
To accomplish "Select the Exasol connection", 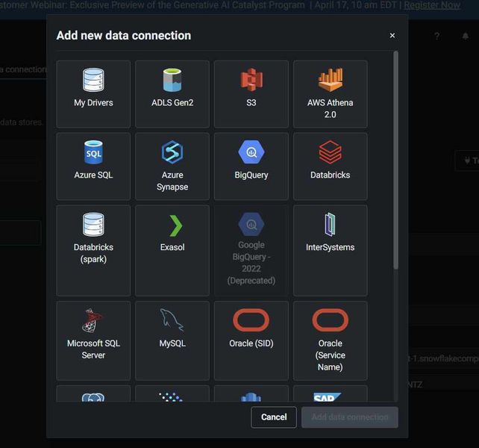I will (x=172, y=250).
